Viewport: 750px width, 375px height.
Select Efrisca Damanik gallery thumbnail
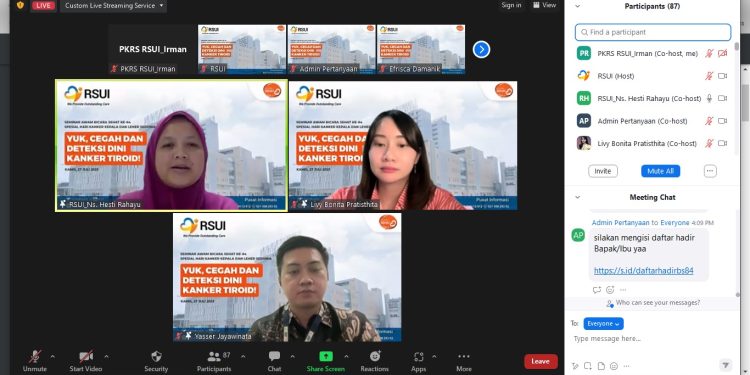tap(421, 49)
